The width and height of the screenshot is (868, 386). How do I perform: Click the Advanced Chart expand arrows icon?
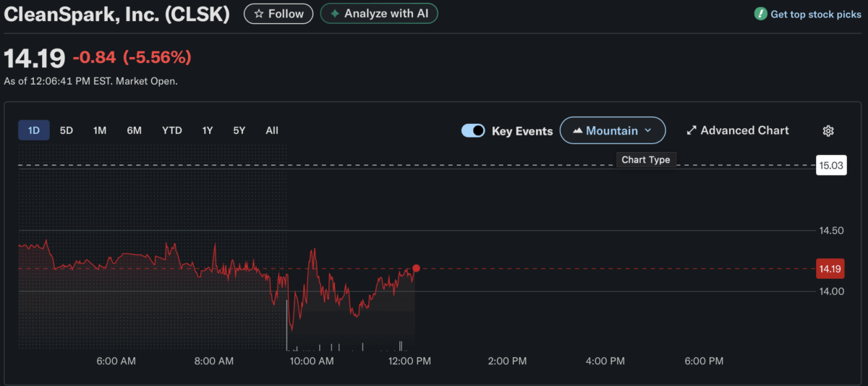pos(692,131)
